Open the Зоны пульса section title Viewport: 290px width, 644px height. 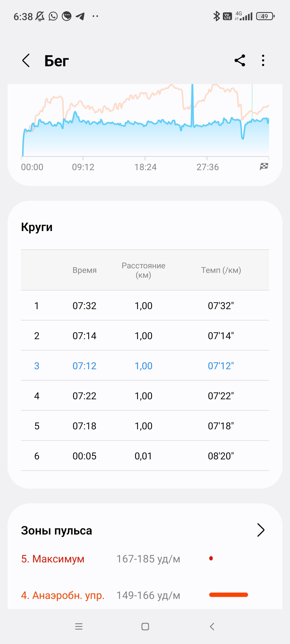coord(57,530)
